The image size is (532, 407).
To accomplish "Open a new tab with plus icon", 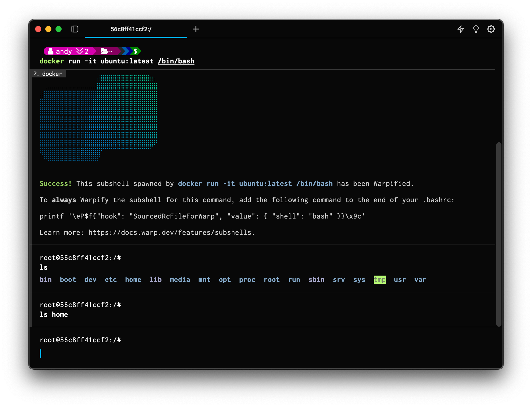I will tap(196, 29).
